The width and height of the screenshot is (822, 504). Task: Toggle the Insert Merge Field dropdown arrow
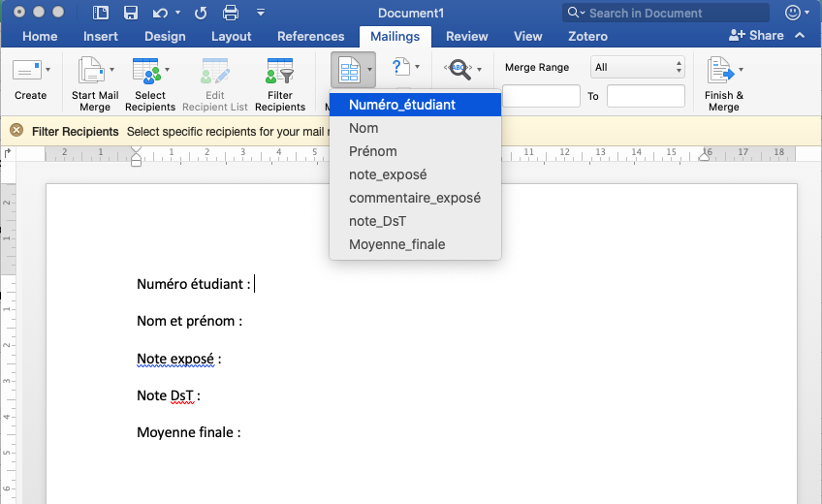tap(369, 70)
